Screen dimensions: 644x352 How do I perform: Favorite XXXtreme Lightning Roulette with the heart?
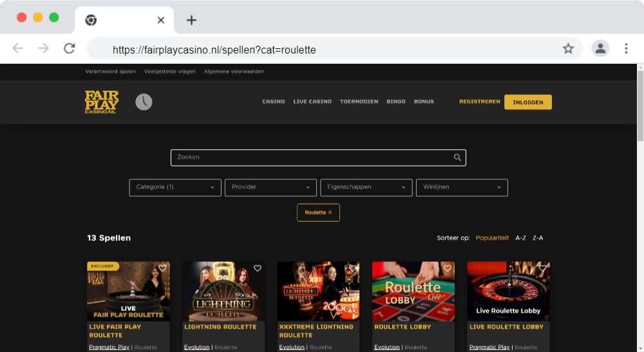coord(353,268)
